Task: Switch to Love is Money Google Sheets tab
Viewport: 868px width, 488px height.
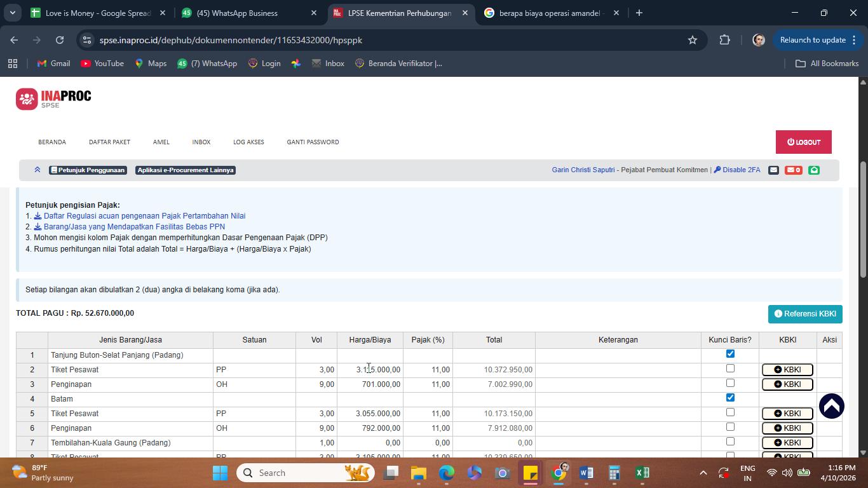Action: 98,13
